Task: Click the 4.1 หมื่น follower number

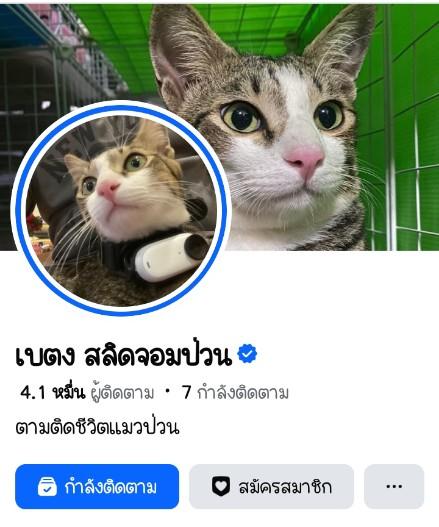Action: coord(53,392)
